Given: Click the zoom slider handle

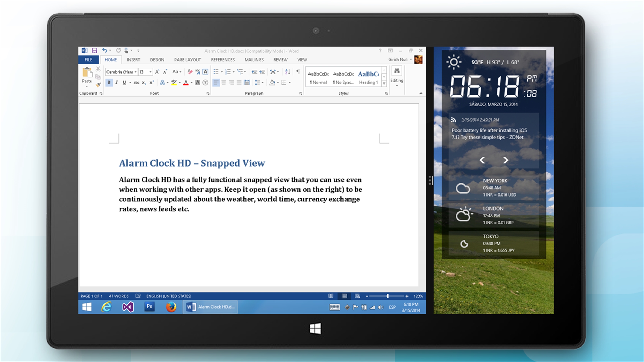Looking at the screenshot, I should (387, 296).
